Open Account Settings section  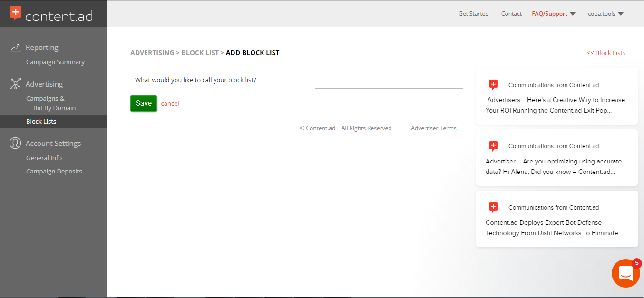point(53,144)
